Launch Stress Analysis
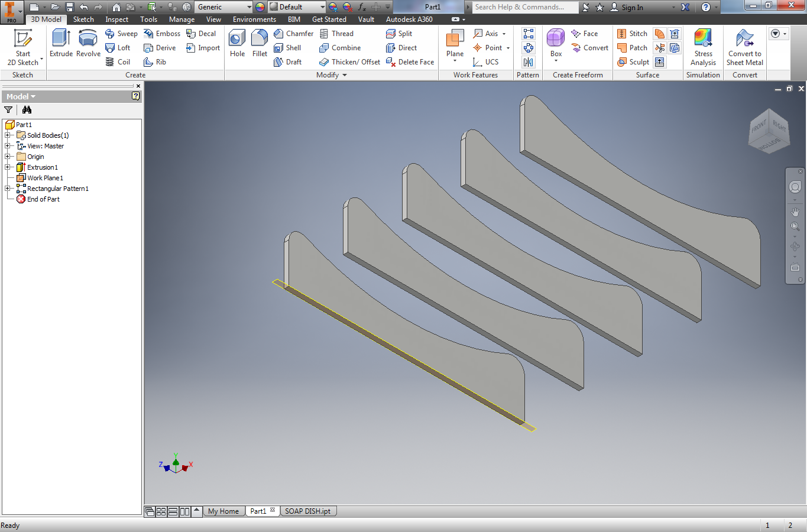807x532 pixels. coord(703,47)
